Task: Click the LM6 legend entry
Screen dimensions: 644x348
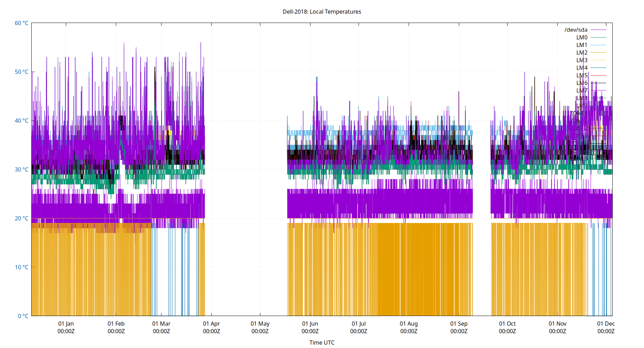Action: (x=582, y=82)
